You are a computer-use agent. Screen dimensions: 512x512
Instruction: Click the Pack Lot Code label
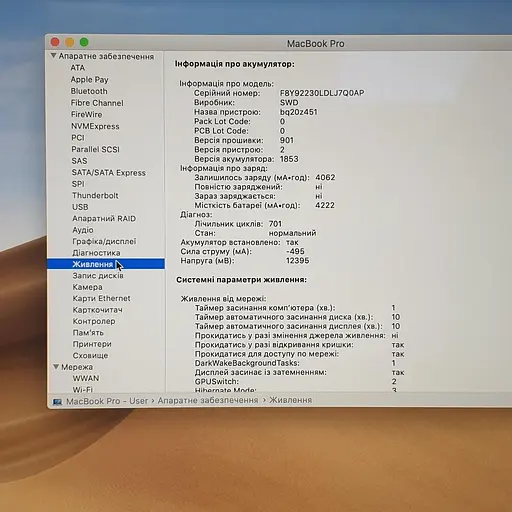[222, 121]
